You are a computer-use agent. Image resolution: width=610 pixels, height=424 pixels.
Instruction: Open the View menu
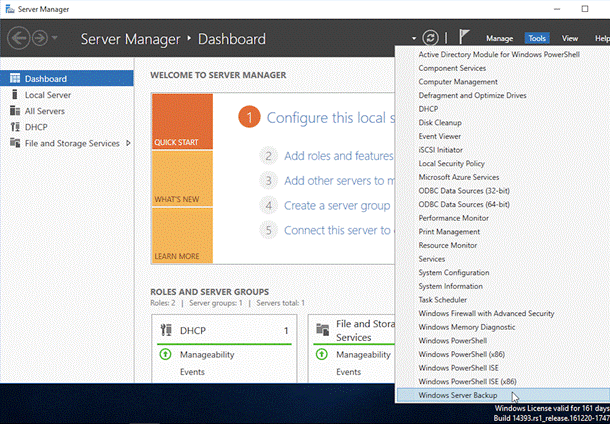click(570, 38)
